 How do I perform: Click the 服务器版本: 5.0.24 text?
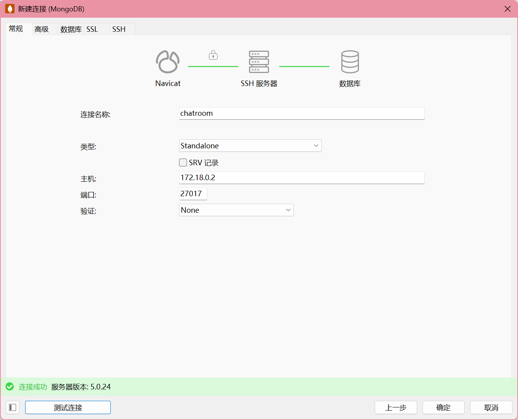(81, 387)
